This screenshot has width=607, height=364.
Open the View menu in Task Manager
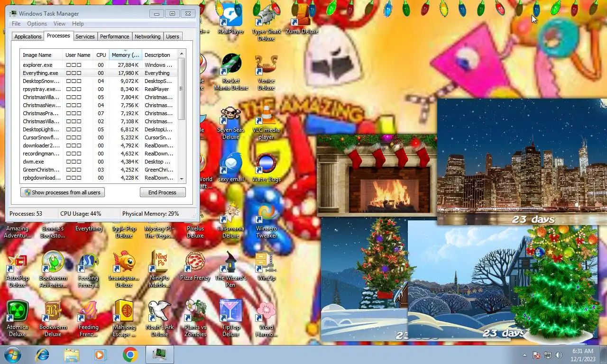tap(59, 24)
